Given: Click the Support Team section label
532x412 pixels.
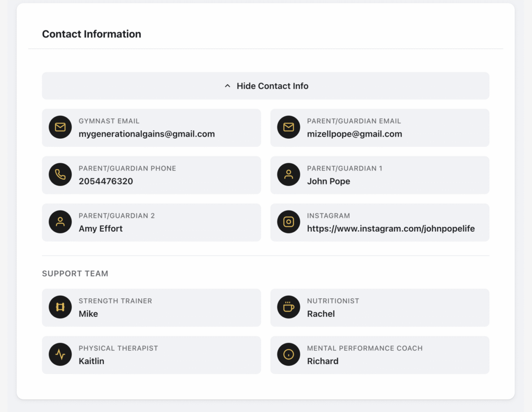Looking at the screenshot, I should (75, 274).
